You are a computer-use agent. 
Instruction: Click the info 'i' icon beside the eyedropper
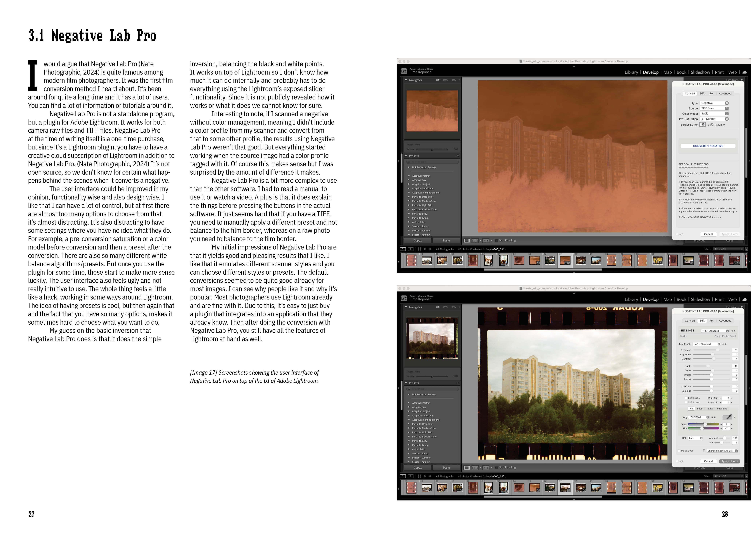[x=735, y=417]
